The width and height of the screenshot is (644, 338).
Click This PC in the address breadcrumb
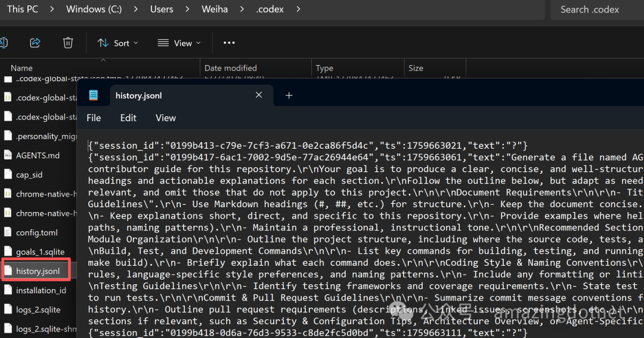pyautogui.click(x=23, y=9)
